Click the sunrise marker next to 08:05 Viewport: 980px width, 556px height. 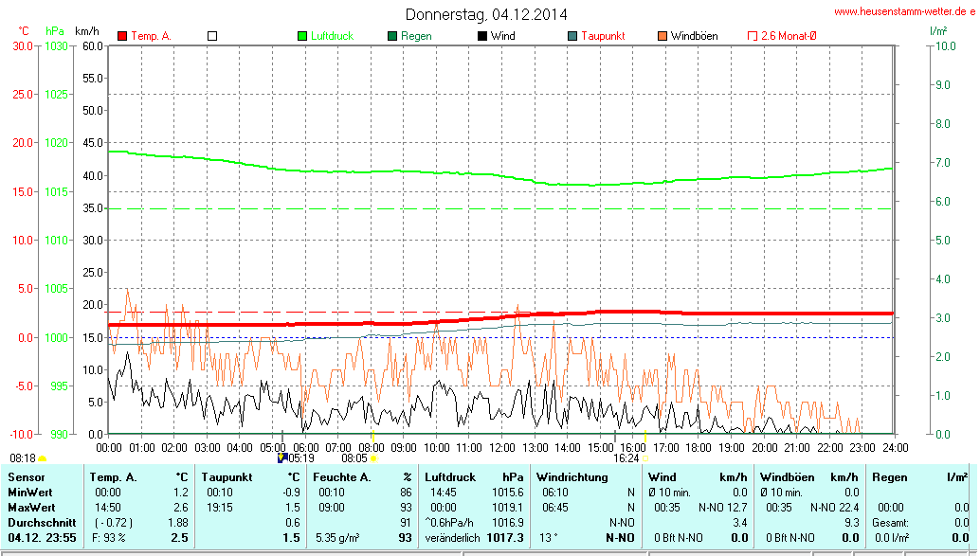coord(373,457)
